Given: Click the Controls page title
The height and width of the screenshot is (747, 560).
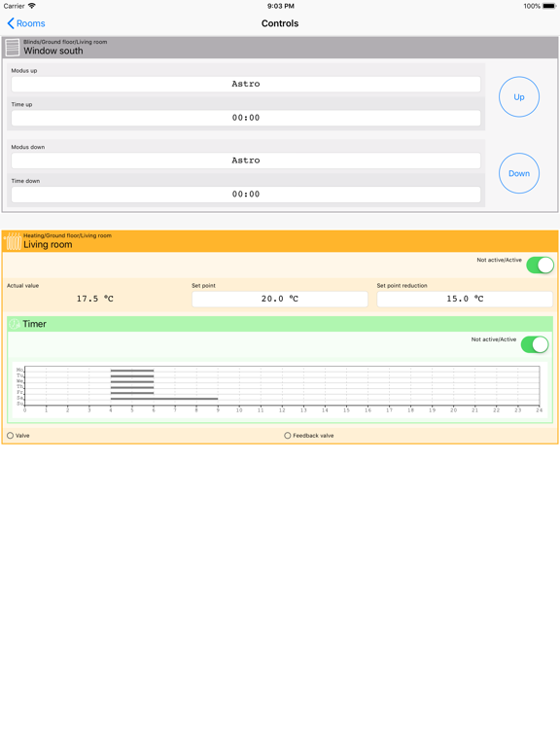Looking at the screenshot, I should (x=280, y=23).
